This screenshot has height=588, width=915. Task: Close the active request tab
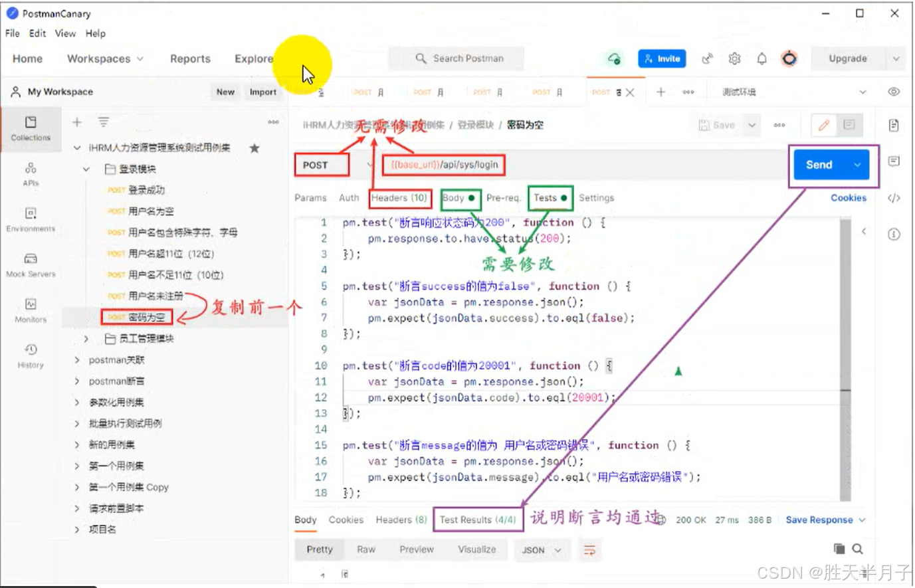point(630,92)
